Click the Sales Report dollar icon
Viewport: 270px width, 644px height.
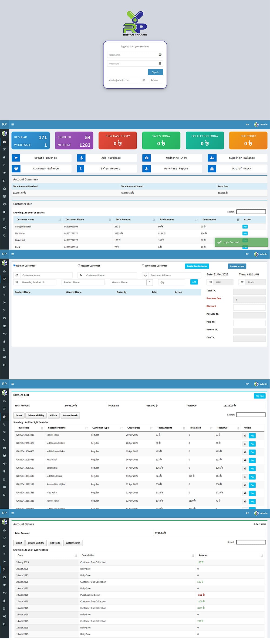pyautogui.click(x=81, y=169)
